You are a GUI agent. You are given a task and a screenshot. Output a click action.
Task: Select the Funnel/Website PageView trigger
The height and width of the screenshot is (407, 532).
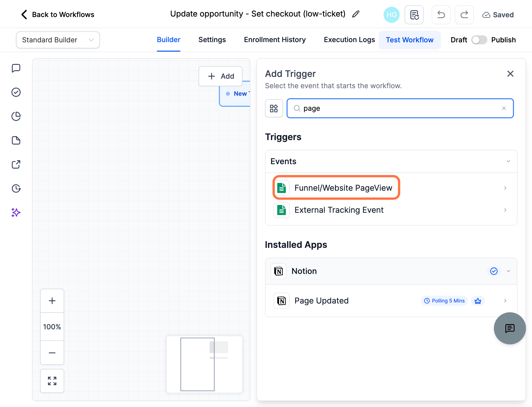391,188
